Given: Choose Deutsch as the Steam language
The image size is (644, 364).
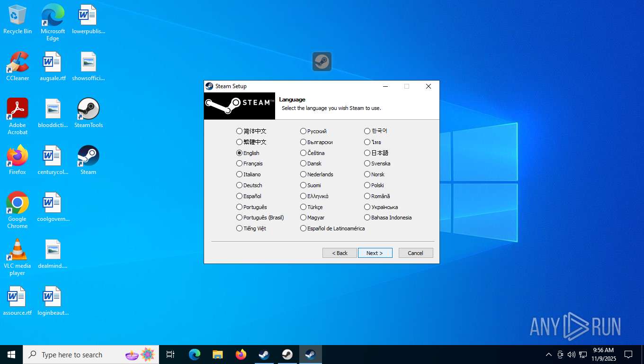Looking at the screenshot, I should coord(249,185).
